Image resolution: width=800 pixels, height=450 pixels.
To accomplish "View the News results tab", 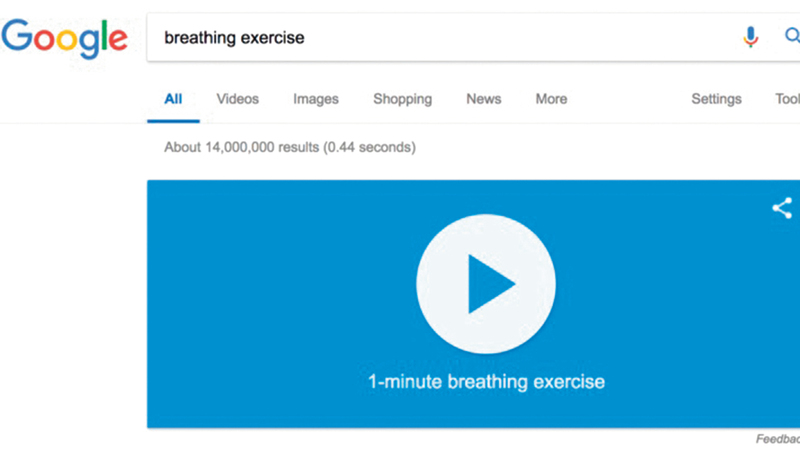I will pos(484,99).
